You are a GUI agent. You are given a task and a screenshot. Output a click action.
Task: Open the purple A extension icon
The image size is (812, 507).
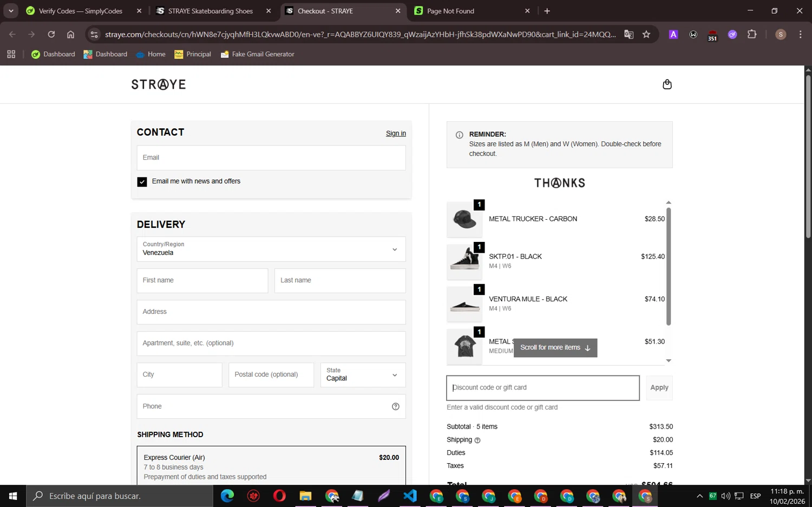point(673,34)
